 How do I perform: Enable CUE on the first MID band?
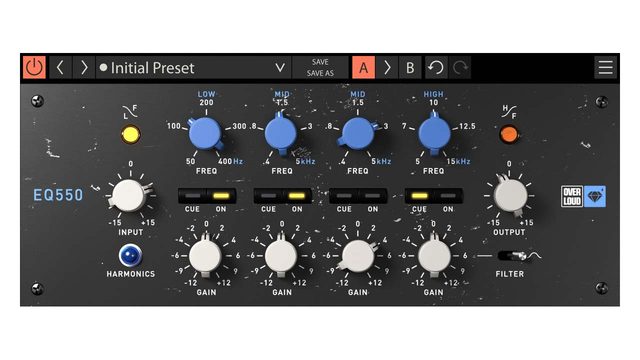[x=268, y=196]
